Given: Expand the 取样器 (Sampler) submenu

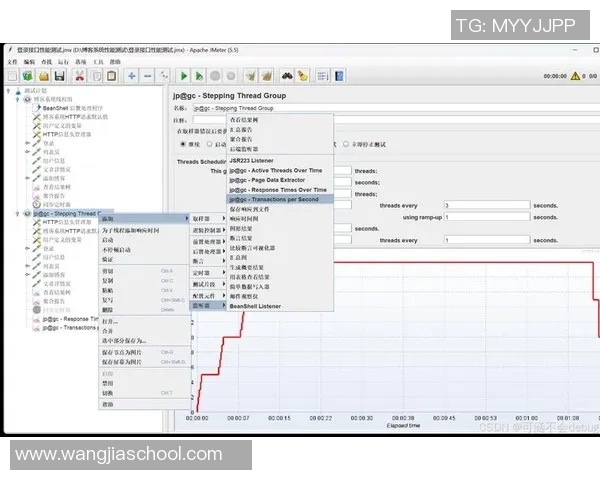Looking at the screenshot, I should pos(210,218).
